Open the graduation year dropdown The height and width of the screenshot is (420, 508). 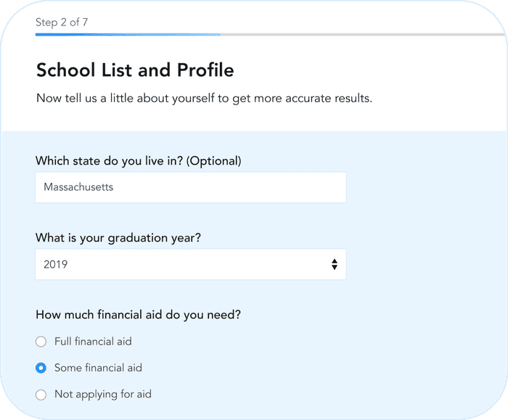(190, 265)
